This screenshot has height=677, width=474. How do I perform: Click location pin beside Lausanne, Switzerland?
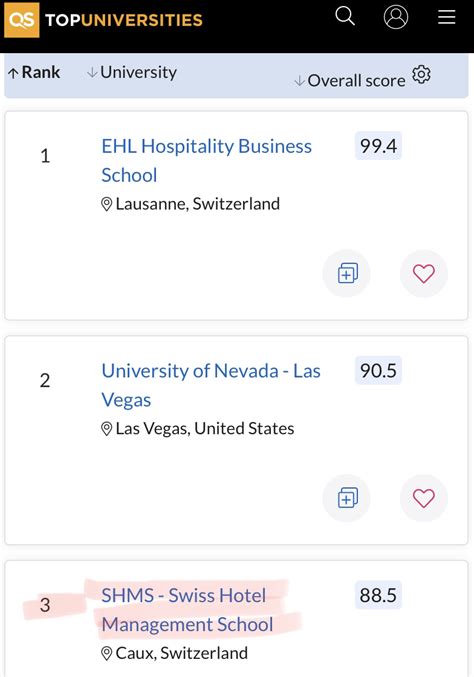pos(106,204)
